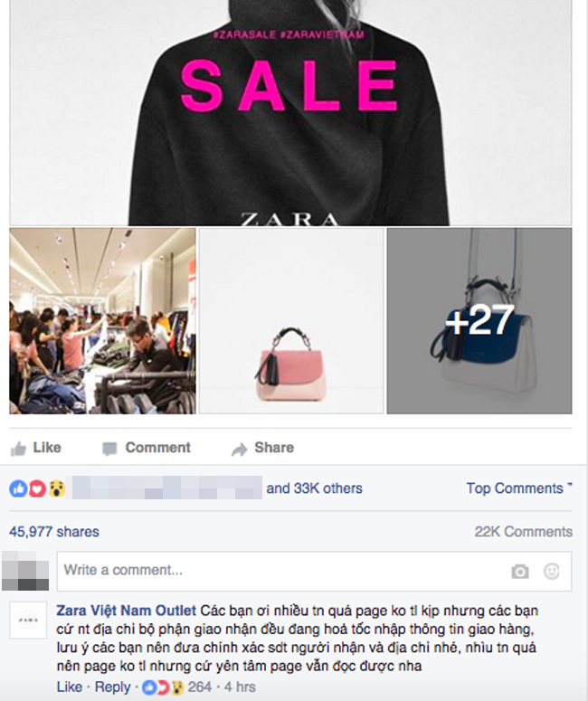Screen dimensions: 588x701
Task: Open the +27 more photos thumbnail
Action: (479, 320)
